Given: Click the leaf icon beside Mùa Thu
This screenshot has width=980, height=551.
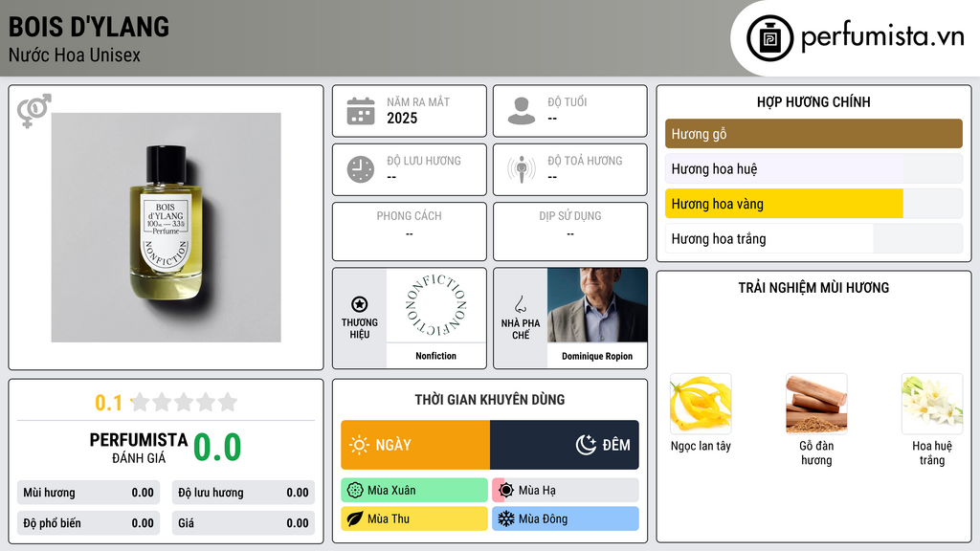Looking at the screenshot, I should [x=355, y=518].
